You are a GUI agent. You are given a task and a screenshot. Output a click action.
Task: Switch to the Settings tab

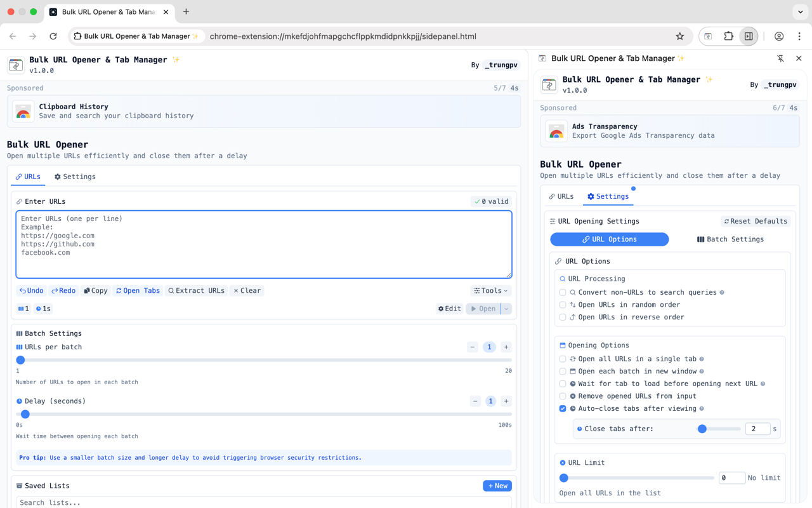point(74,177)
